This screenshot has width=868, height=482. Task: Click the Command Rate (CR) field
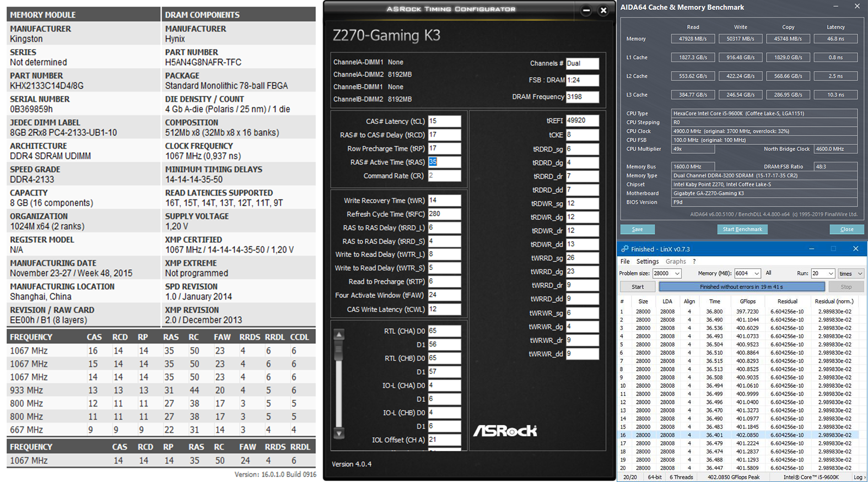pyautogui.click(x=444, y=176)
